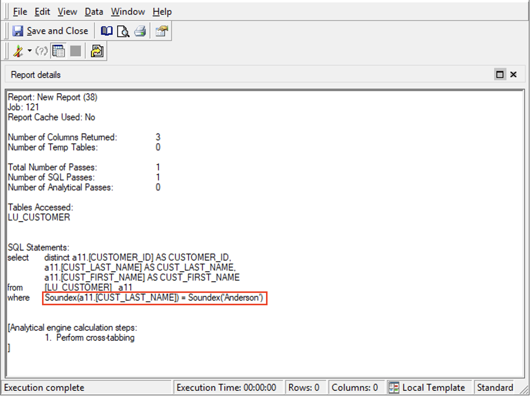Open the View menu
Viewport: 532px width, 397px height.
pos(67,12)
